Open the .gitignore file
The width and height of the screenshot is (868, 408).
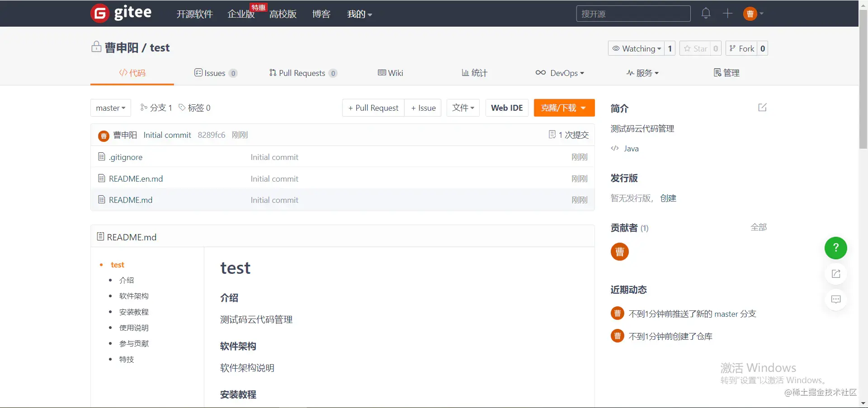tap(126, 157)
